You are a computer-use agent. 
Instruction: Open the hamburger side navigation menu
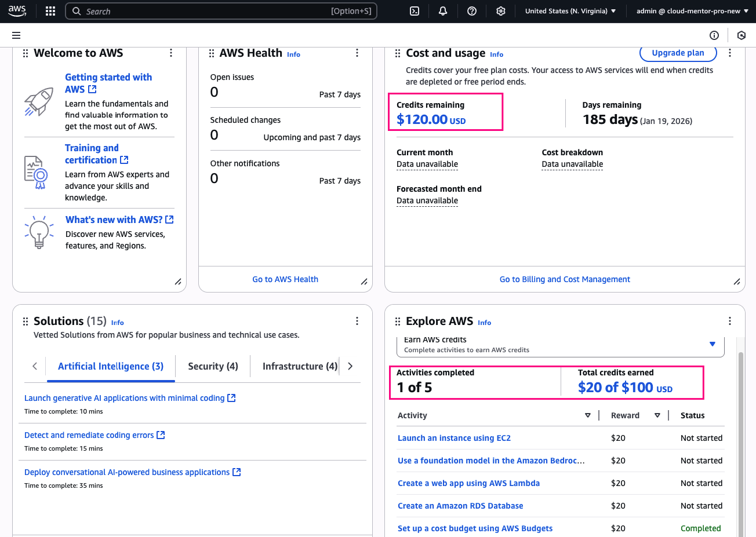pyautogui.click(x=16, y=35)
